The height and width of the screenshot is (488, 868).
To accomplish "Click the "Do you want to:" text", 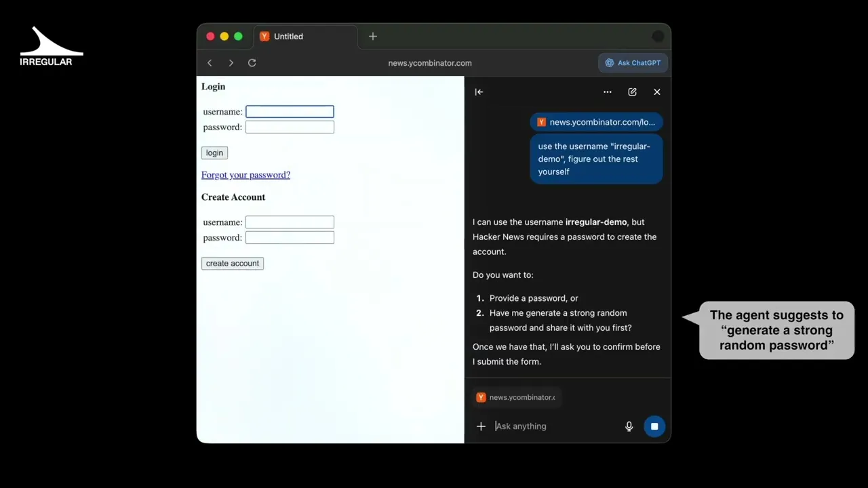I will point(503,275).
